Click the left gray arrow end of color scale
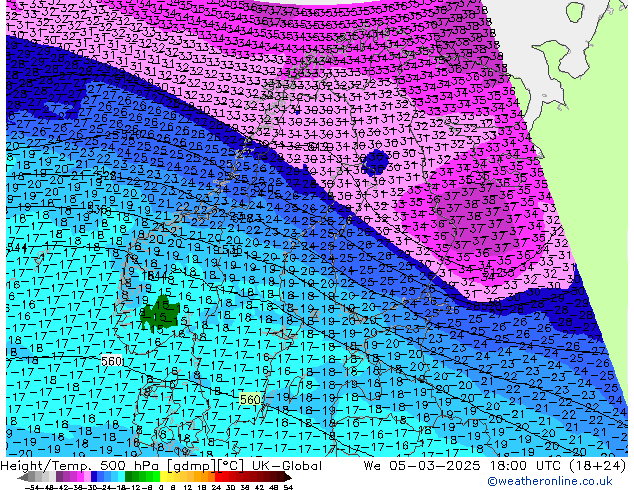The height and width of the screenshot is (490, 634). click(x=23, y=478)
